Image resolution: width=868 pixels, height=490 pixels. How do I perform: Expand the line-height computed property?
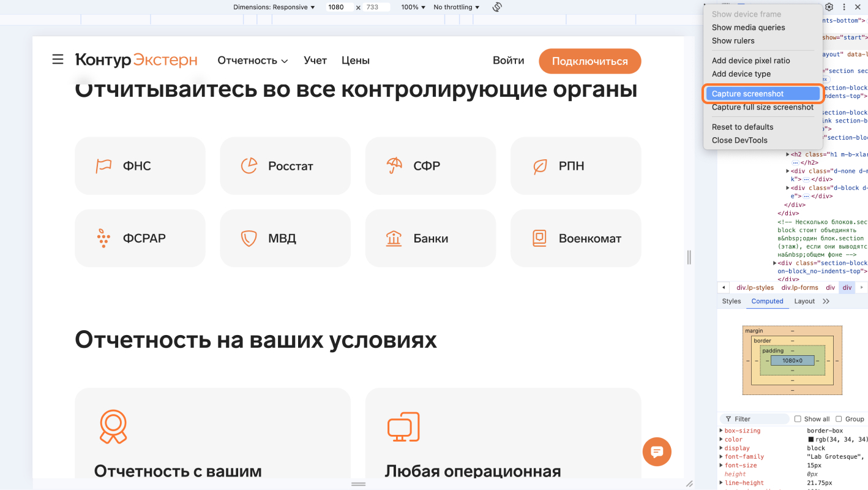tap(720, 483)
